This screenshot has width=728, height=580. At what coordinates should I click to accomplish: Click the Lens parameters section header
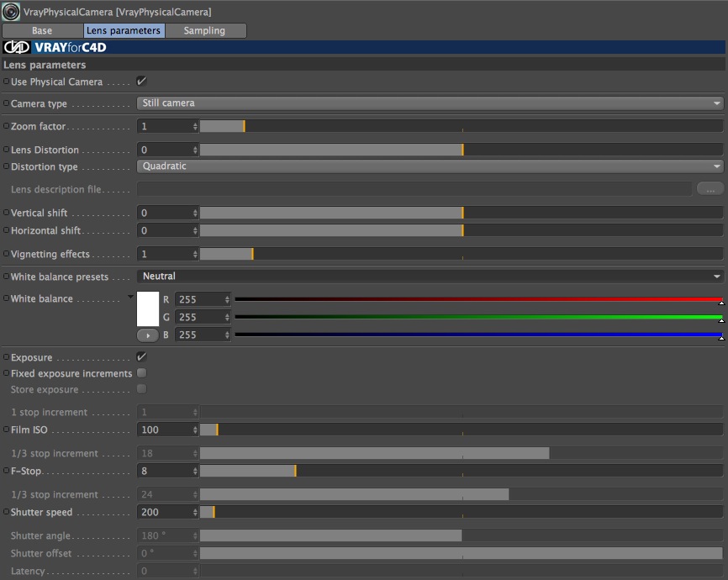coord(363,65)
